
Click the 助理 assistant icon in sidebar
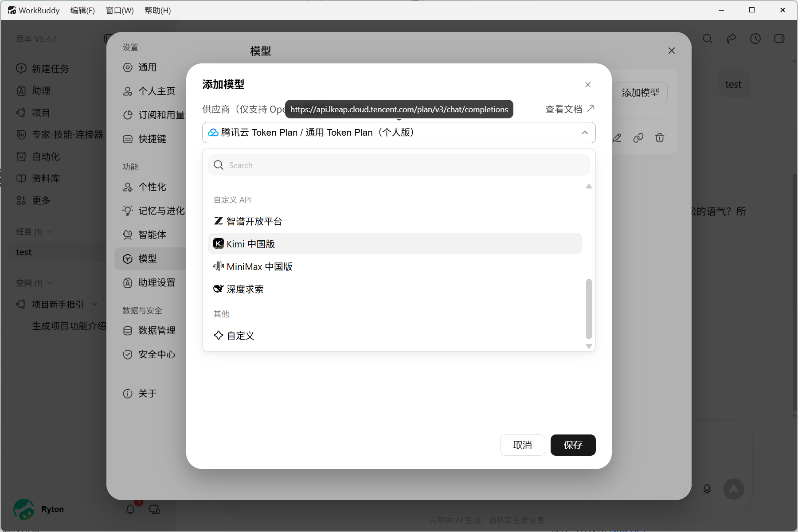(x=21, y=91)
